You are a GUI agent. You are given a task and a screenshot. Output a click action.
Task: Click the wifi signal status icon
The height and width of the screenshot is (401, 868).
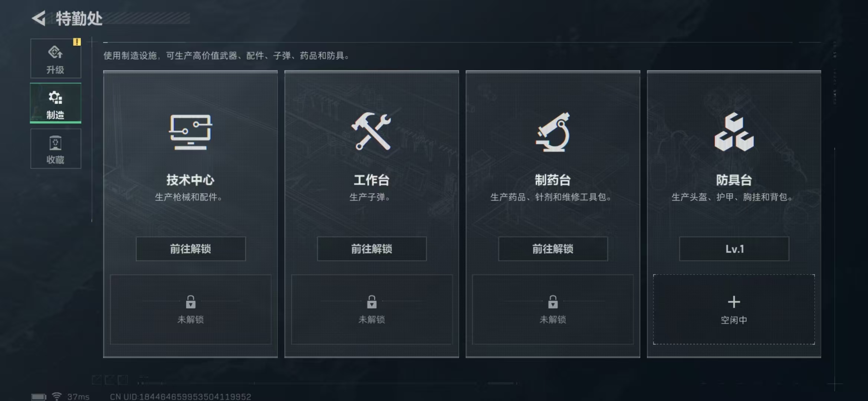[x=57, y=397]
